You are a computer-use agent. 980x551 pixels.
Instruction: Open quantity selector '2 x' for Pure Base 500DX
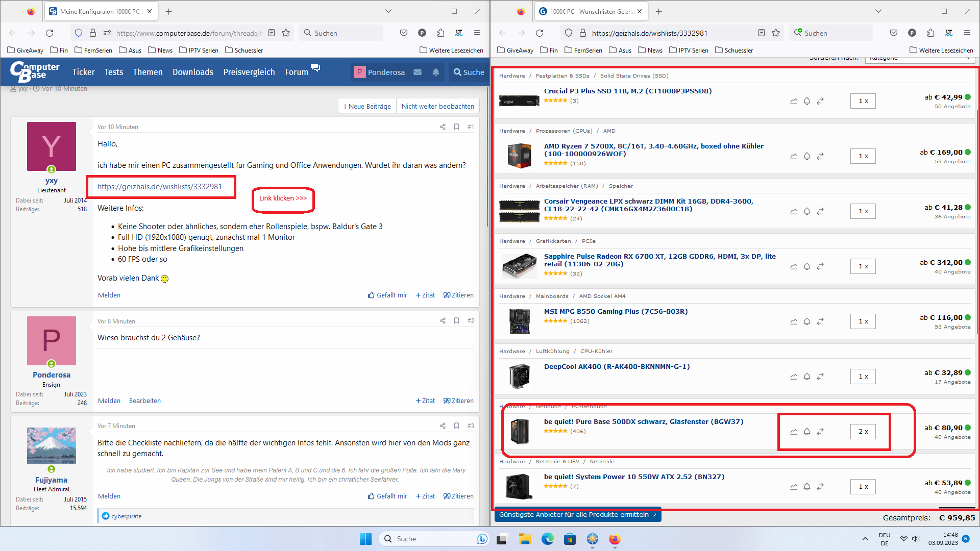click(863, 432)
